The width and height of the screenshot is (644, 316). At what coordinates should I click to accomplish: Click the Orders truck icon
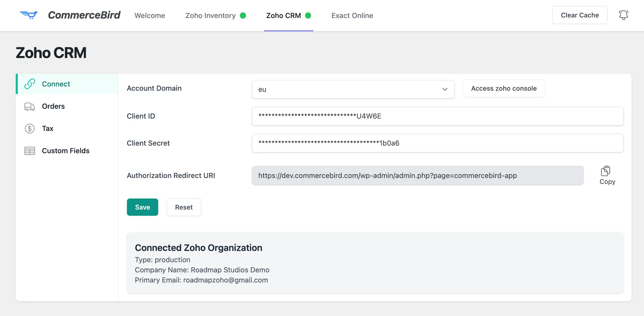click(x=30, y=106)
